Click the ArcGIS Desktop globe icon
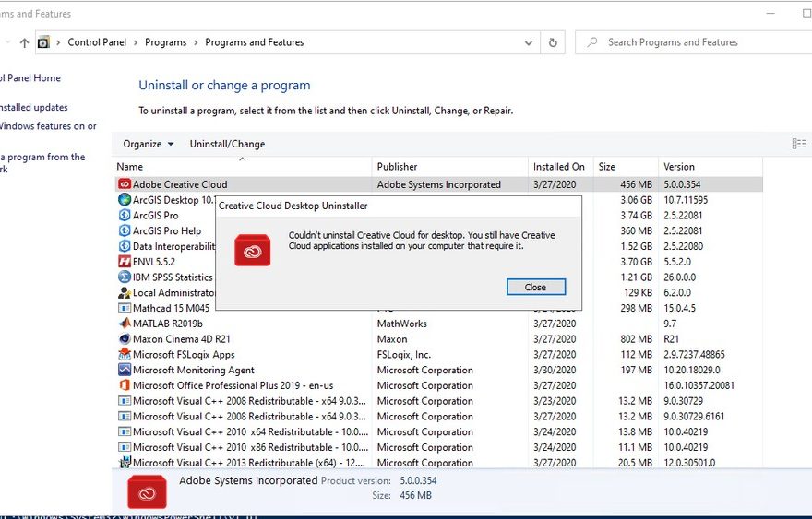812x519 pixels. (125, 200)
